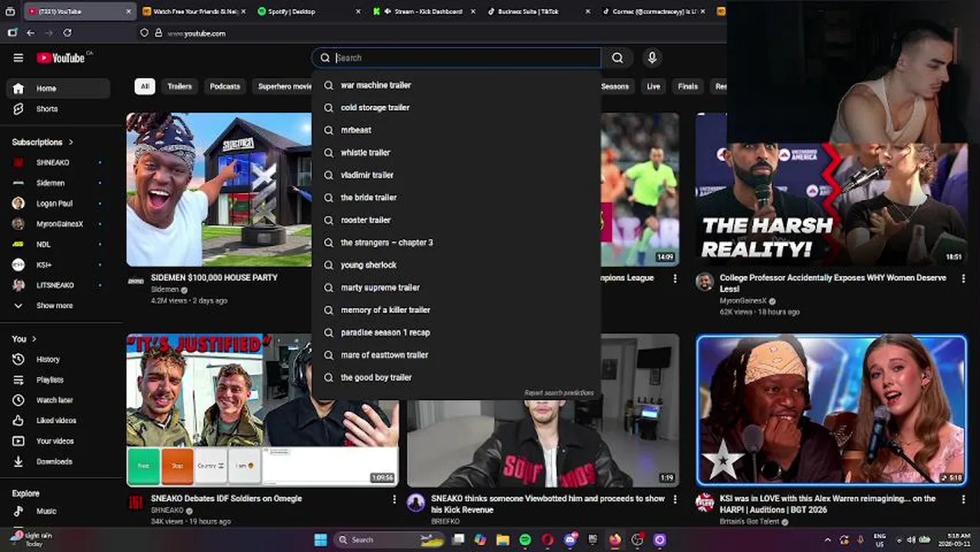The image size is (980, 552).
Task: Open Your videos in the sidebar
Action: (x=58, y=441)
